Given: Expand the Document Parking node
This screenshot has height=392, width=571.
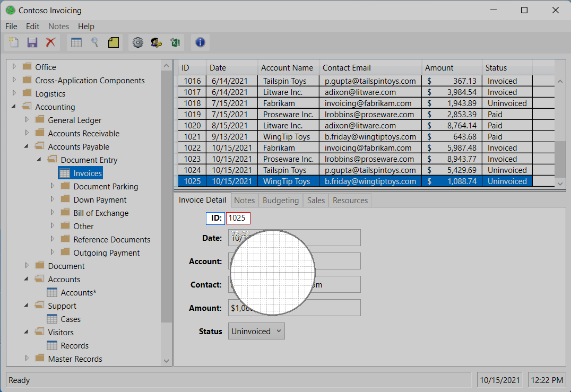Looking at the screenshot, I should click(52, 186).
